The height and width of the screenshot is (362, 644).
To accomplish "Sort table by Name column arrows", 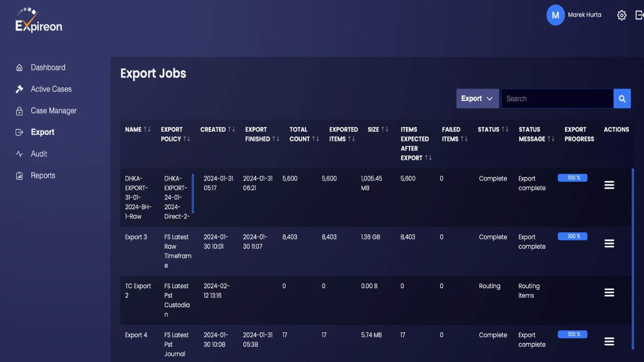I will (147, 129).
